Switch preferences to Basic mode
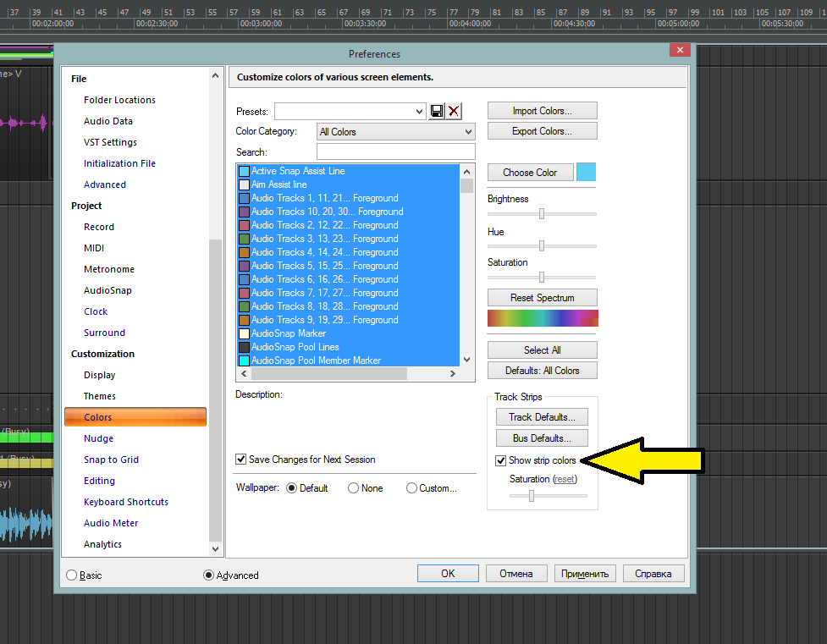This screenshot has width=827, height=644. tap(72, 575)
